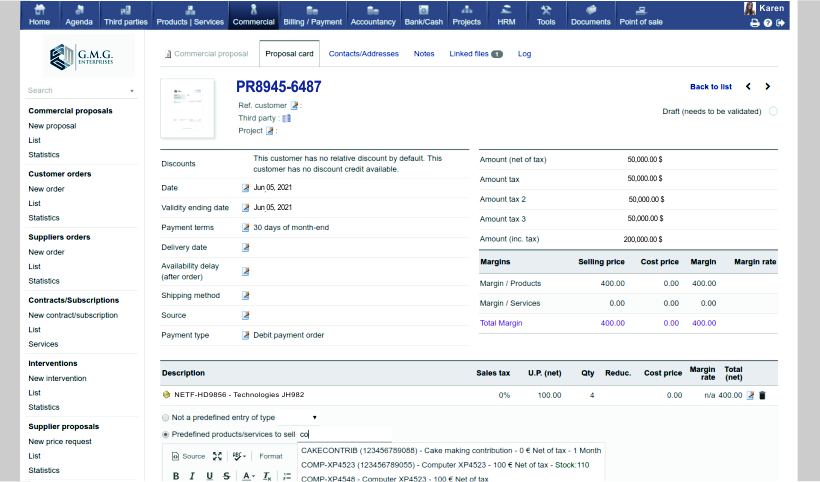Apply bold formatting in the editor toolbar

pos(176,476)
